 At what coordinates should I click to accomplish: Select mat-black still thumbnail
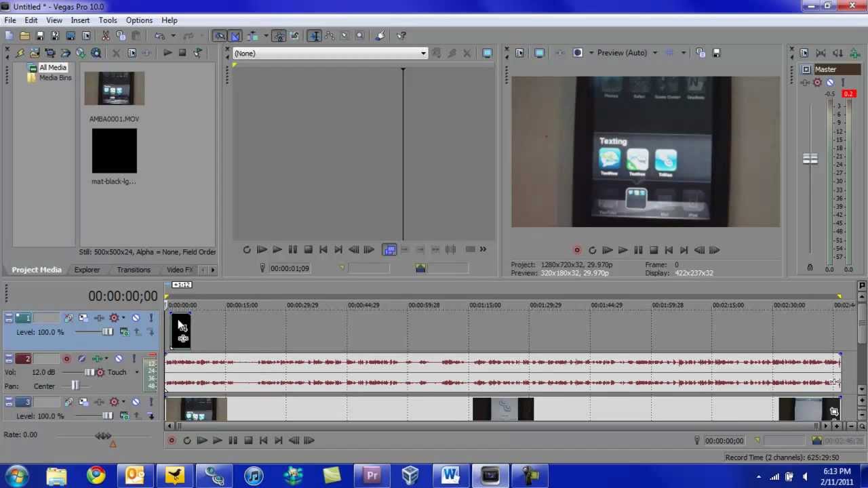pos(114,151)
